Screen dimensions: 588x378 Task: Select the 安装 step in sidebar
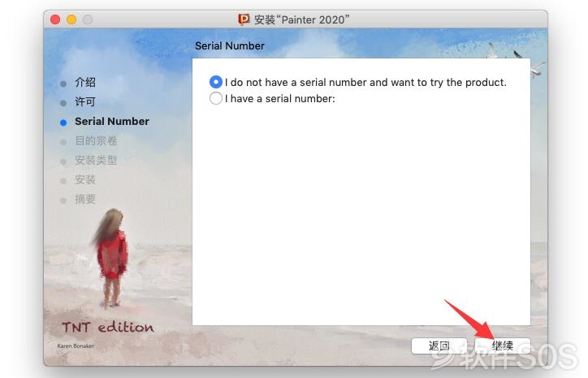pos(85,180)
